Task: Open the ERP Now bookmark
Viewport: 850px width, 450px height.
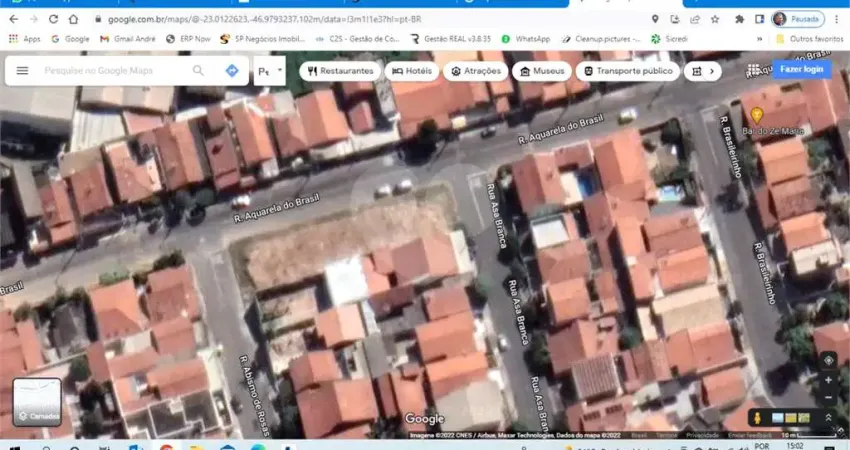Action: [x=188, y=39]
